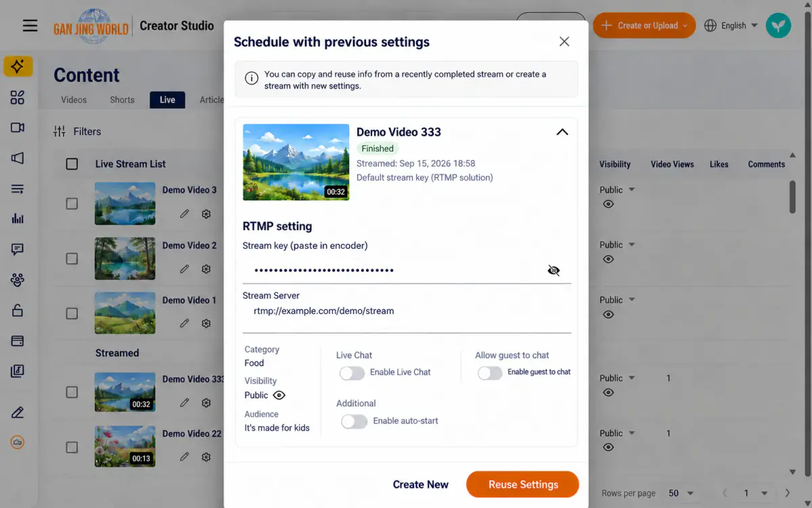Open settings gear for Demo Video 3
This screenshot has height=508, width=812.
(x=206, y=214)
